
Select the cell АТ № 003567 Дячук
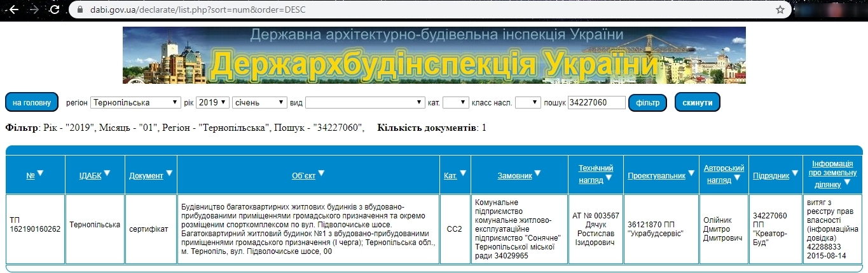[596, 229]
